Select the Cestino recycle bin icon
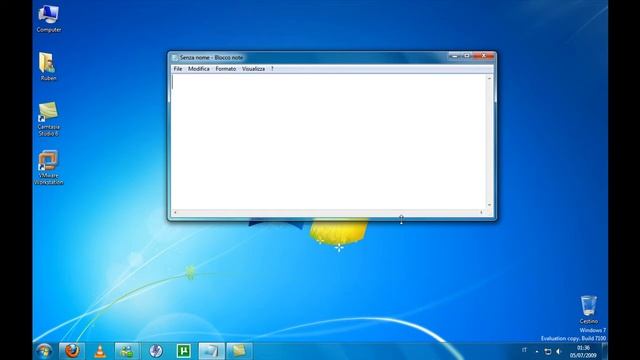This screenshot has height=360, width=640. pos(589,309)
